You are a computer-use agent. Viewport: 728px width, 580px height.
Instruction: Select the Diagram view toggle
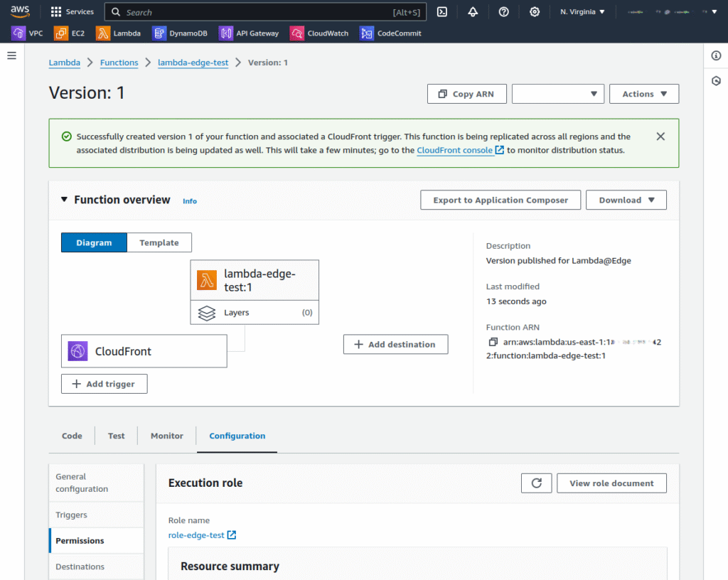94,242
